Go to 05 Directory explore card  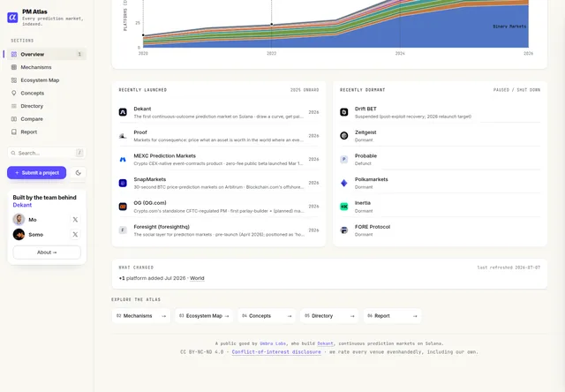pyautogui.click(x=329, y=315)
